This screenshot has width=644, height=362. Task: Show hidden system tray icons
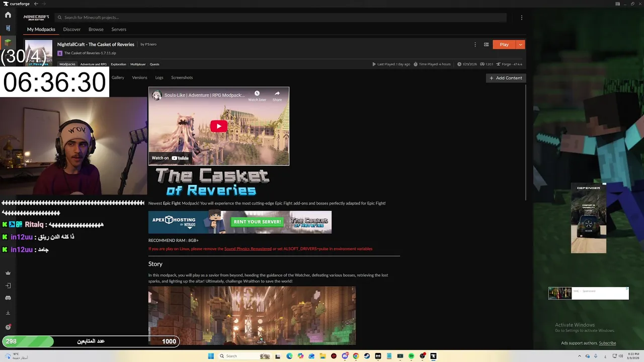click(579, 356)
